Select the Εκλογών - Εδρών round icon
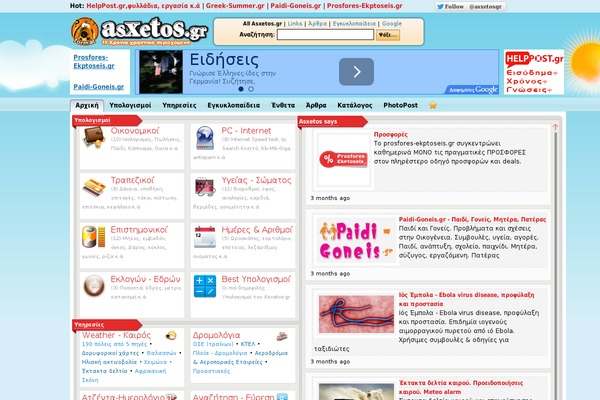Image resolution: width=600 pixels, height=400 pixels. point(94,286)
